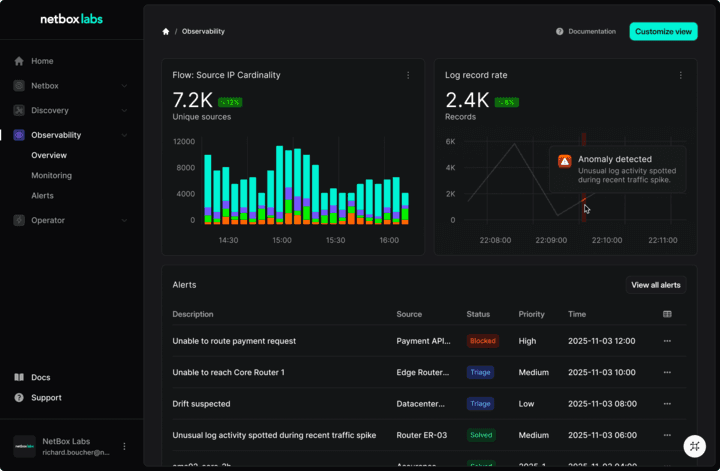Open Log record rate options menu
The width and height of the screenshot is (720, 471).
(681, 75)
